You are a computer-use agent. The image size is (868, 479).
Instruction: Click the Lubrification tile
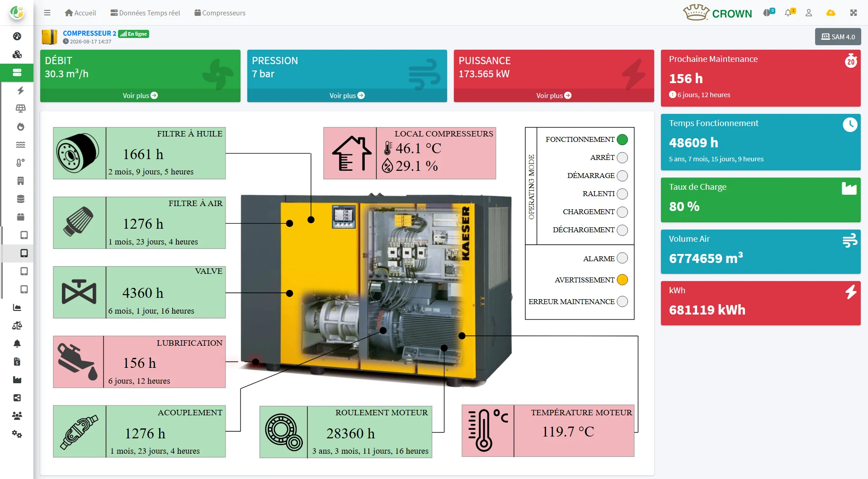pos(139,362)
